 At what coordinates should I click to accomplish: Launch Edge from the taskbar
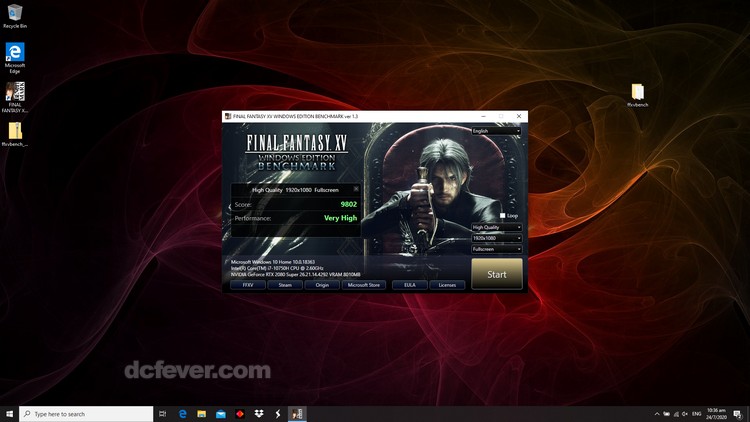point(182,414)
